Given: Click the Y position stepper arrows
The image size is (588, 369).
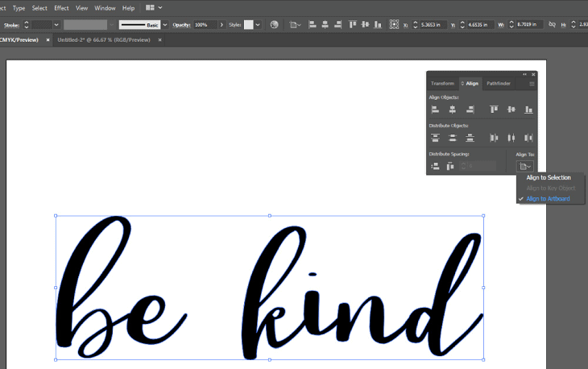Looking at the screenshot, I should [462, 25].
